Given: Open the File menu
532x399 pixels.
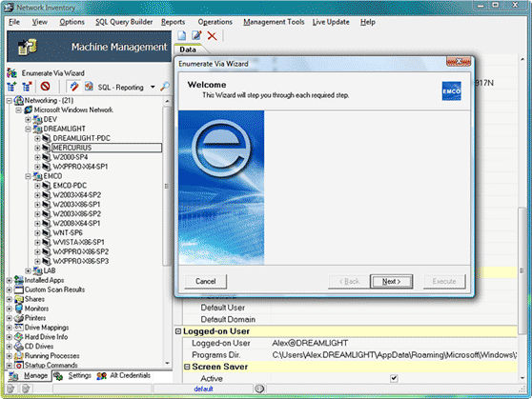Looking at the screenshot, I should point(14,22).
